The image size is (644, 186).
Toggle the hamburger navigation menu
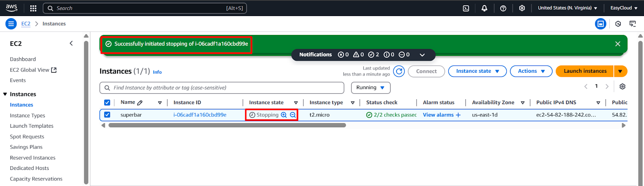[11, 24]
